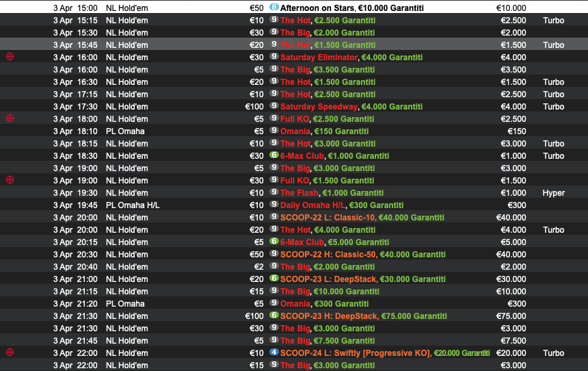Click the green 6-max badge on 18:30 6-Max Club
588x371 pixels.
tap(274, 155)
